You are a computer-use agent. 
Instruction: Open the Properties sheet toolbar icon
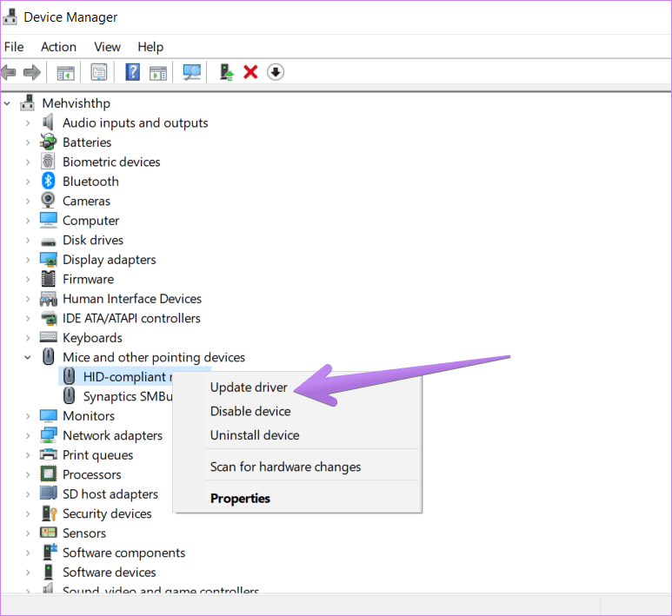(99, 72)
